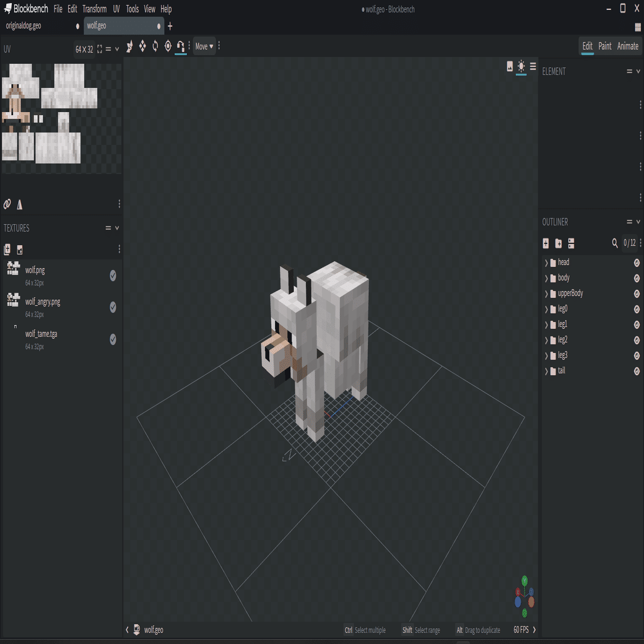Toggle visibility of leg2 group

(x=637, y=340)
